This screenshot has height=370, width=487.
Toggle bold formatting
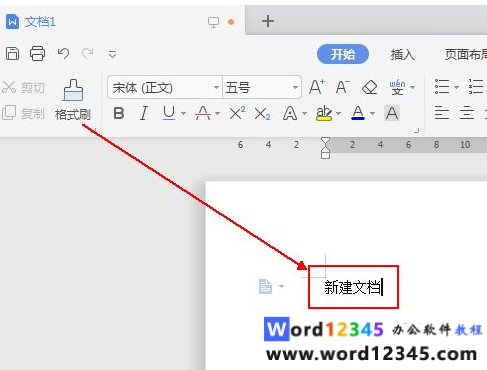119,114
